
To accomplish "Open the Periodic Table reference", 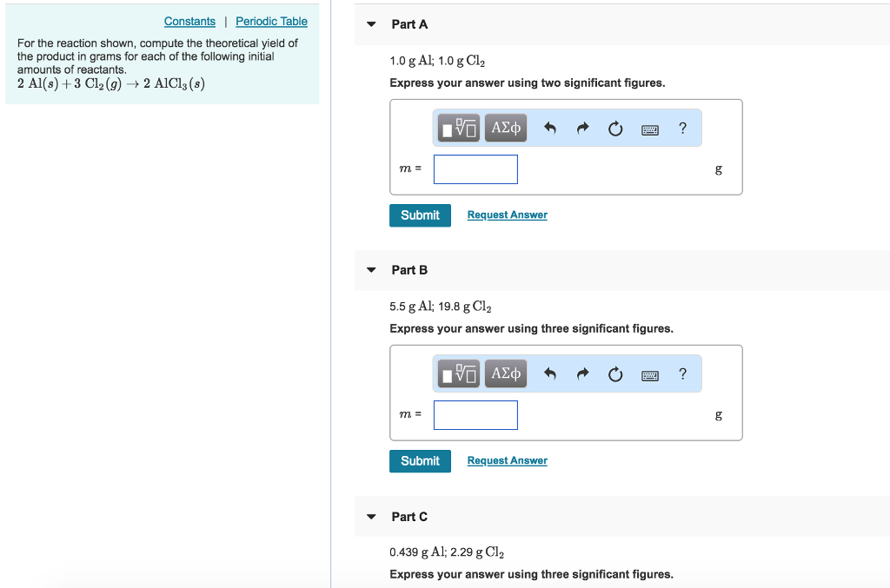I will click(271, 21).
